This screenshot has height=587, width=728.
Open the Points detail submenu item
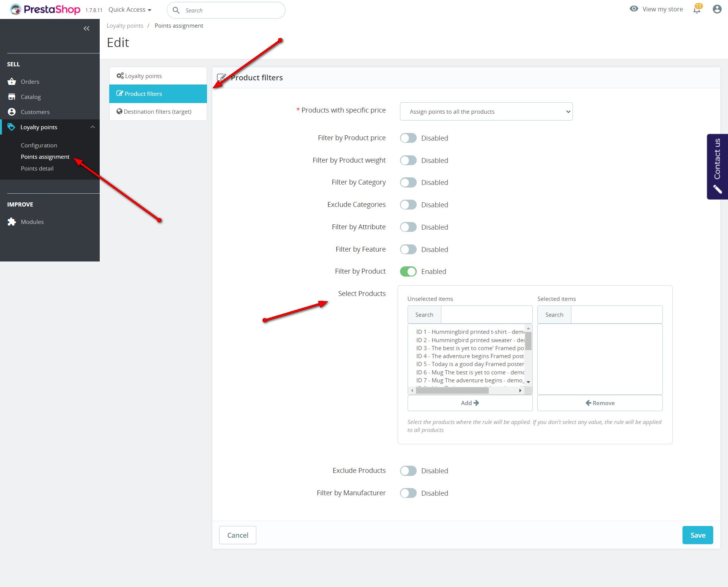(x=37, y=168)
